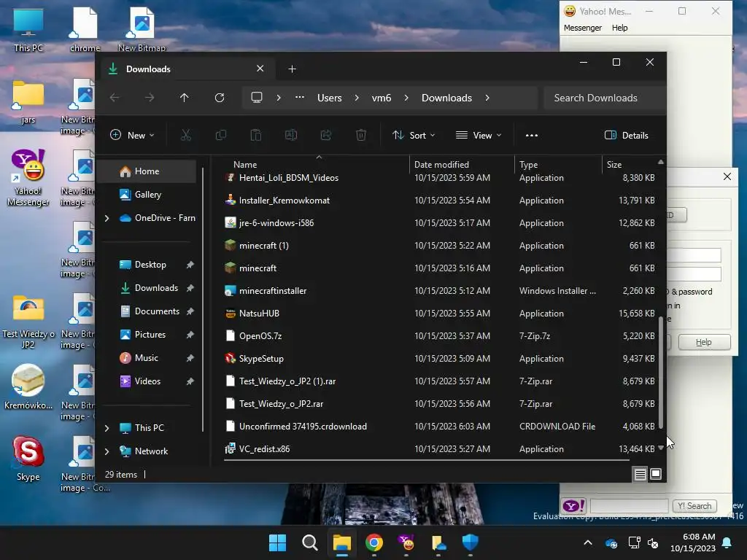This screenshot has height=560, width=747.
Task: Click the Start button on taskbar
Action: point(277,542)
